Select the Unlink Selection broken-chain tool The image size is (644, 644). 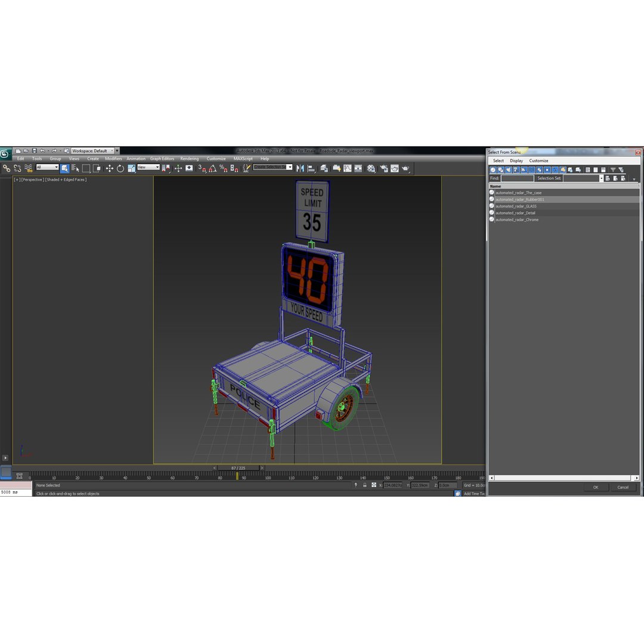point(17,168)
